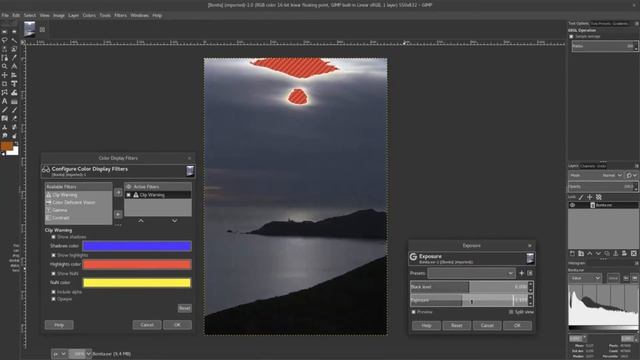Open the Windows menu
This screenshot has height=360, width=640.
point(139,15)
